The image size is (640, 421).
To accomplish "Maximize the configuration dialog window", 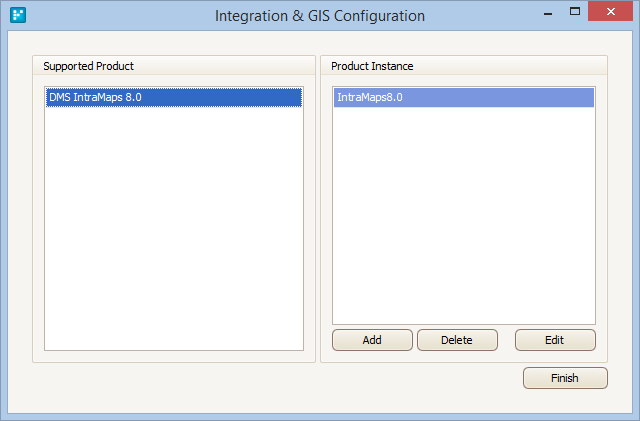I will point(575,12).
